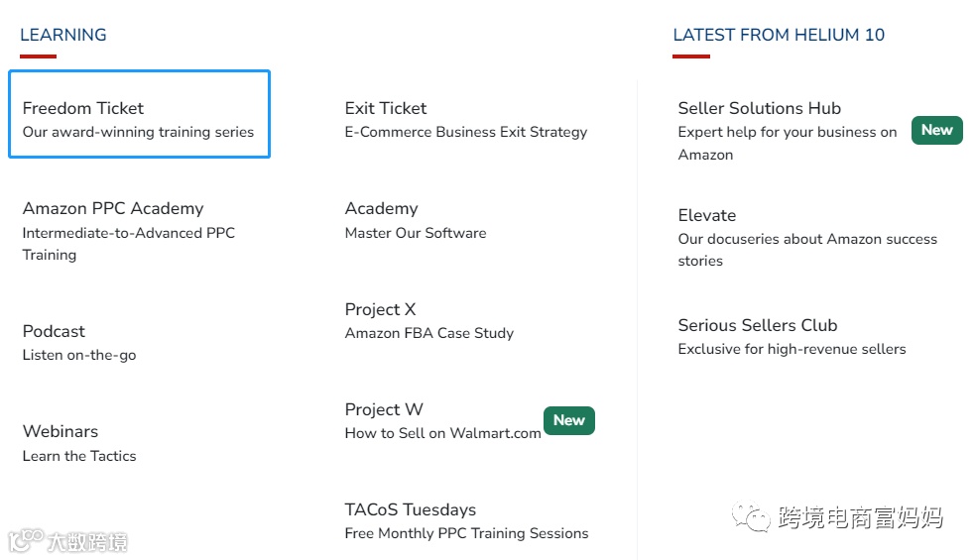Click New badge beside Project W
The image size is (975, 560).
(568, 420)
